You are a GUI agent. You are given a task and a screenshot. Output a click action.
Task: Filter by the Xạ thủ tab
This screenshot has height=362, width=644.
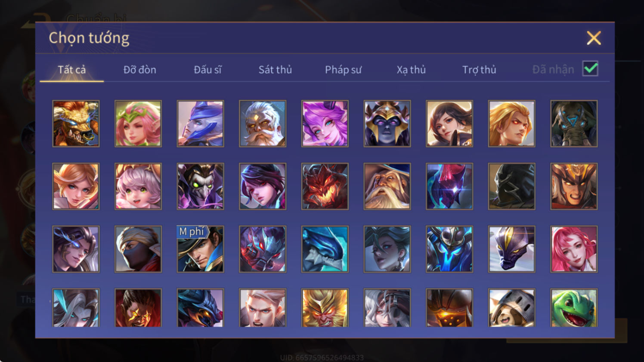pyautogui.click(x=411, y=70)
